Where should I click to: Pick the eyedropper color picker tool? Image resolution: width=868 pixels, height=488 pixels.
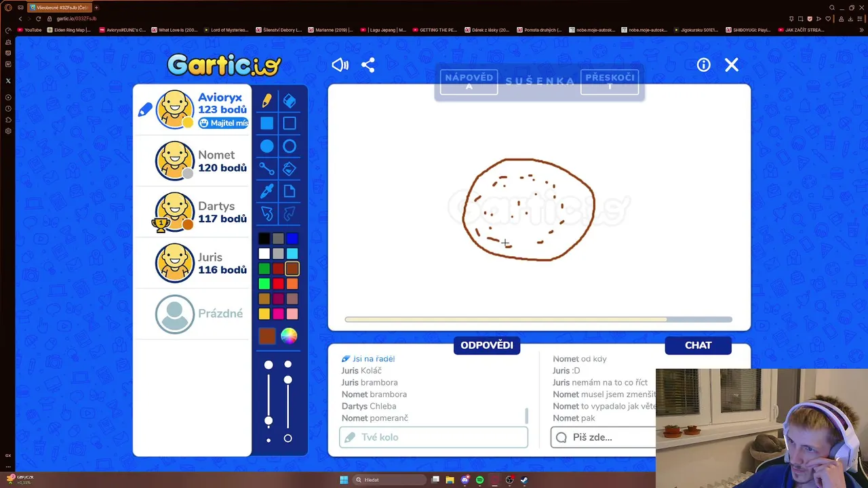point(267,191)
